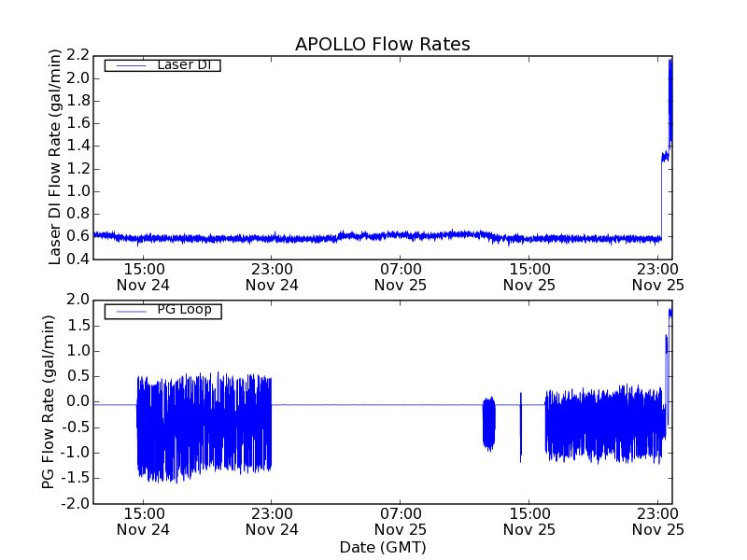This screenshot has width=747, height=560.
Task: Select "23:00 Nov 25" under the PG Loop plot
Action: click(658, 522)
